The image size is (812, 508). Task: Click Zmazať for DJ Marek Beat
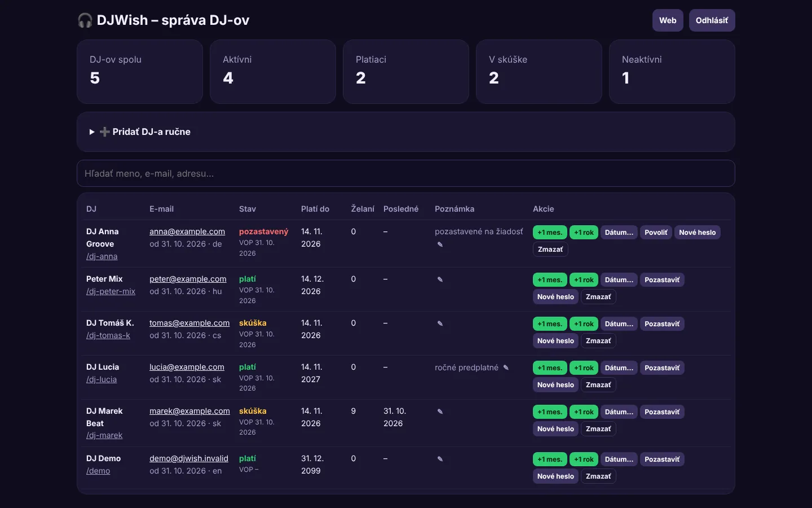click(x=598, y=429)
